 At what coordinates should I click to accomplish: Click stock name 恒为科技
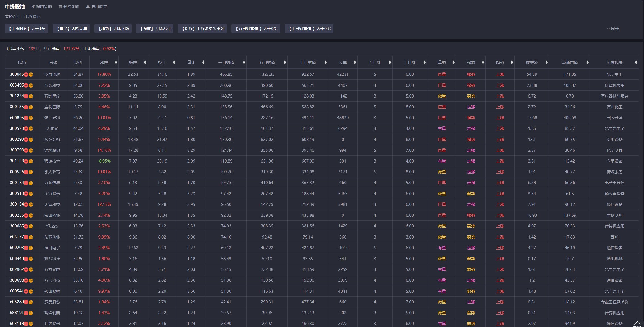(x=52, y=85)
